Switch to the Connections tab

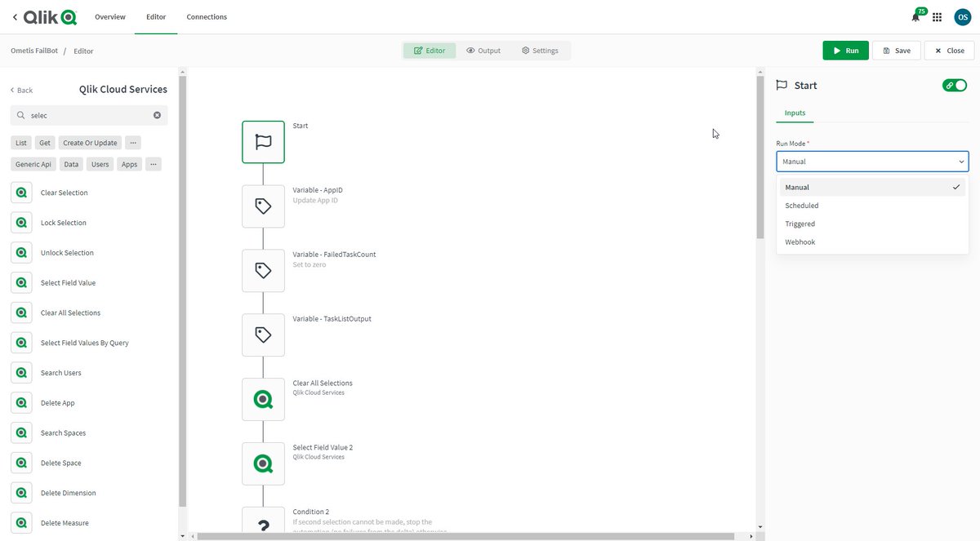pyautogui.click(x=207, y=17)
